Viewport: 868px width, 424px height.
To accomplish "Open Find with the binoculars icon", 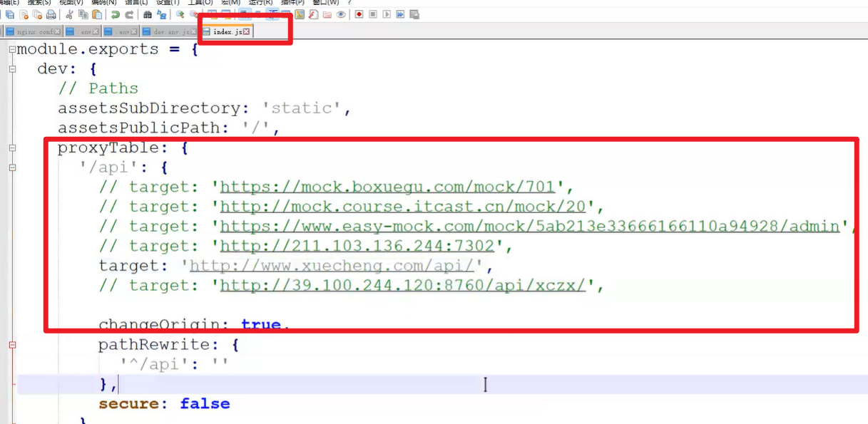I will coord(148,14).
